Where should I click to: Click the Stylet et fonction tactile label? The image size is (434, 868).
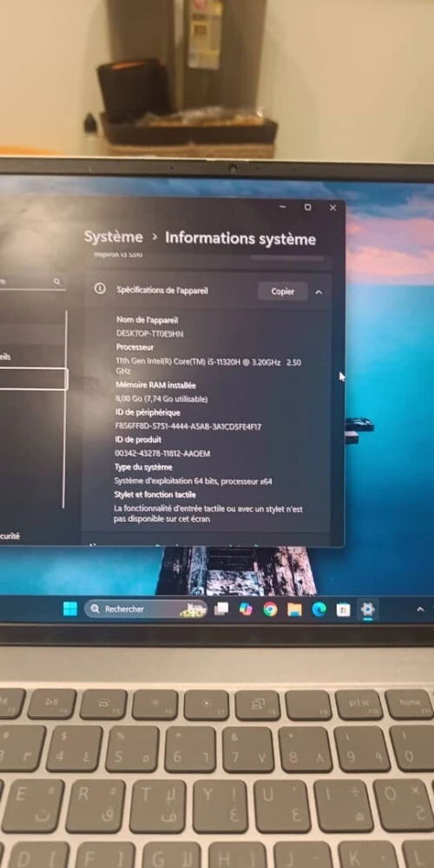click(x=155, y=495)
